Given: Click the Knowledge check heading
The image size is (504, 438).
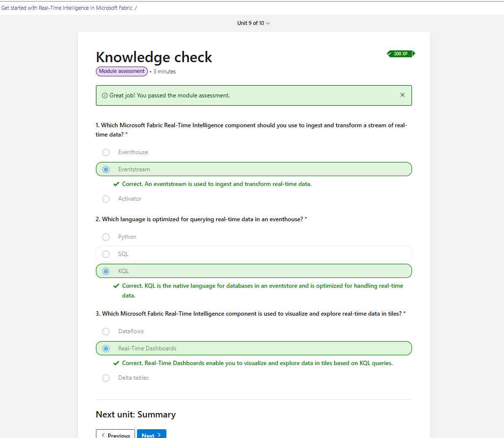Looking at the screenshot, I should tap(154, 57).
